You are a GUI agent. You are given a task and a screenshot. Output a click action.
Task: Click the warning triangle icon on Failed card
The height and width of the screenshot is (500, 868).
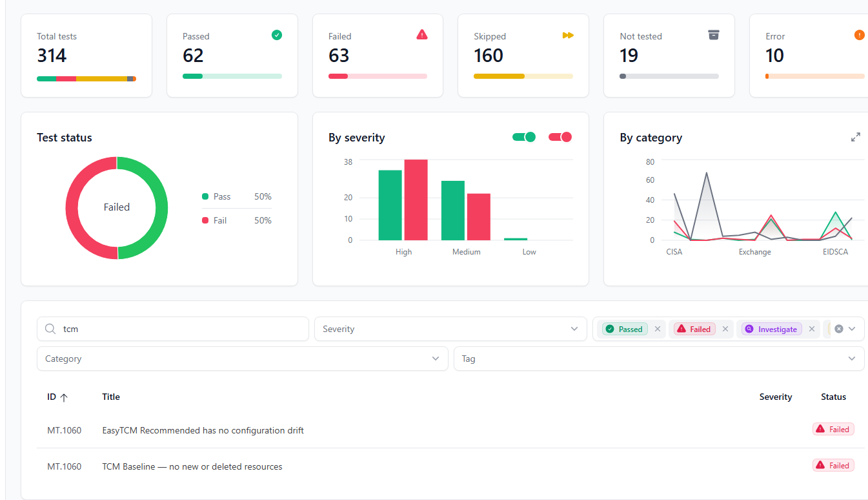point(422,34)
